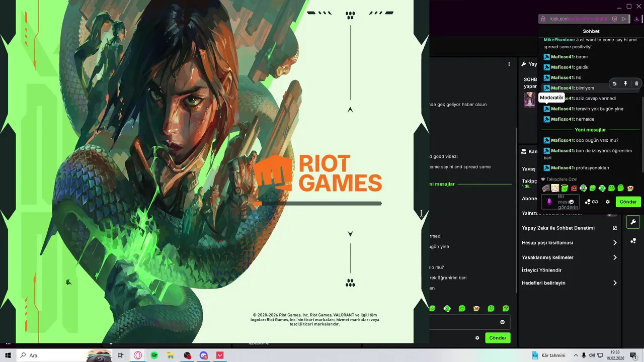Select the last emote in dashboard chat emote row
The height and width of the screenshot is (362, 644).
pyautogui.click(x=506, y=308)
